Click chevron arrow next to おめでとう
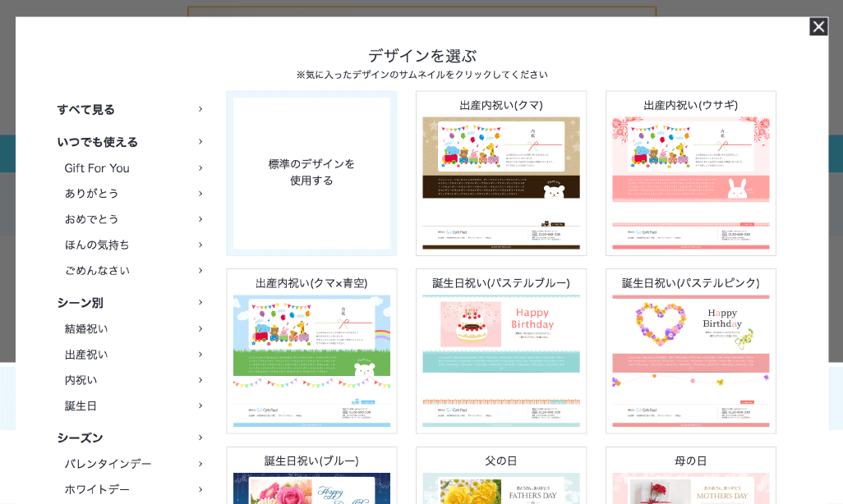Image resolution: width=843 pixels, height=504 pixels. pyautogui.click(x=200, y=218)
